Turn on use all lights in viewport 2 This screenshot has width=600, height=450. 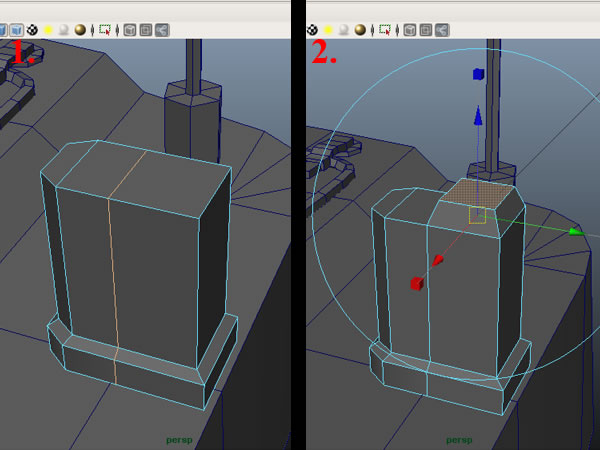tap(328, 30)
